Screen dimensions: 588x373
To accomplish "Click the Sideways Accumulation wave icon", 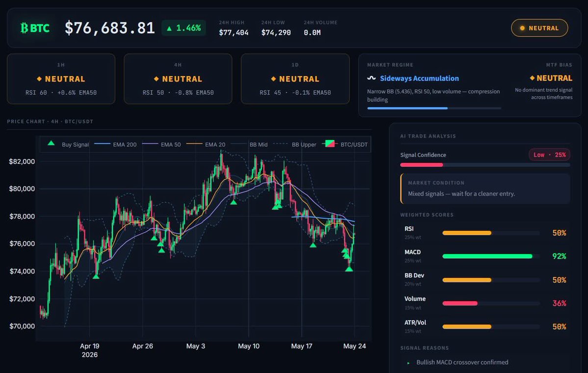I will pos(371,78).
